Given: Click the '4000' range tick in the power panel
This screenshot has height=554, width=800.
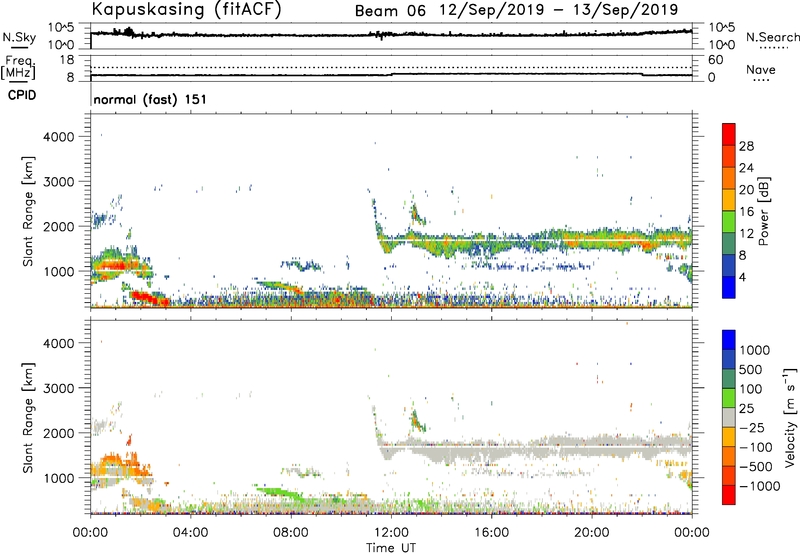Looking at the screenshot, I should click(58, 137).
